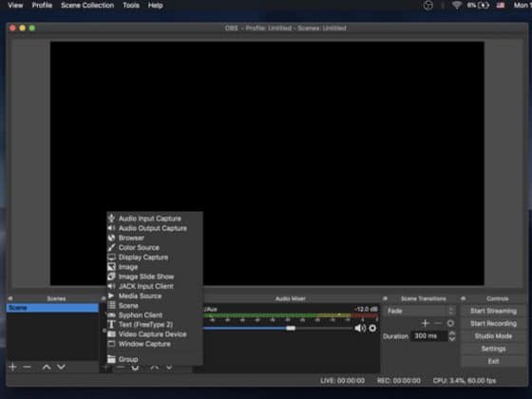Open the audio mixer gear settings

[372, 328]
